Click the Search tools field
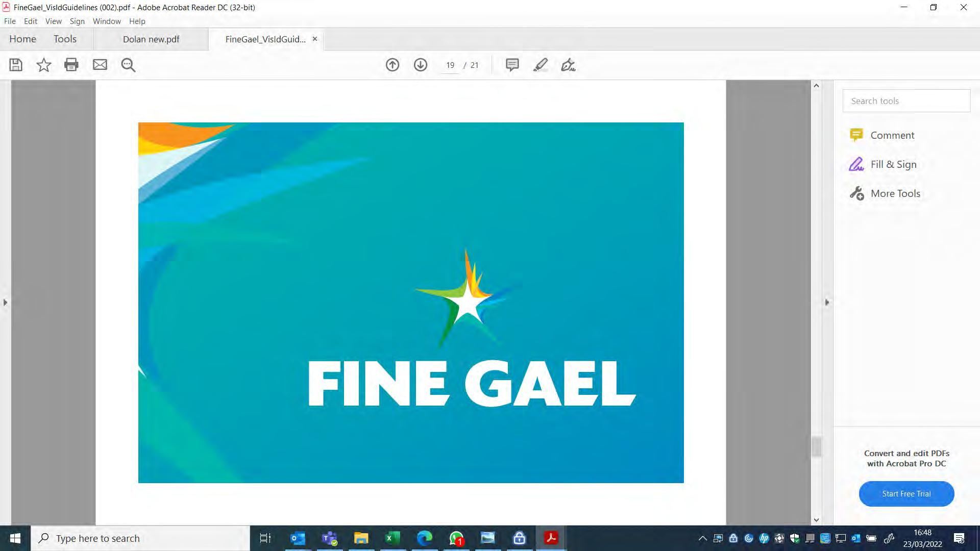This screenshot has height=551, width=980. [x=906, y=101]
